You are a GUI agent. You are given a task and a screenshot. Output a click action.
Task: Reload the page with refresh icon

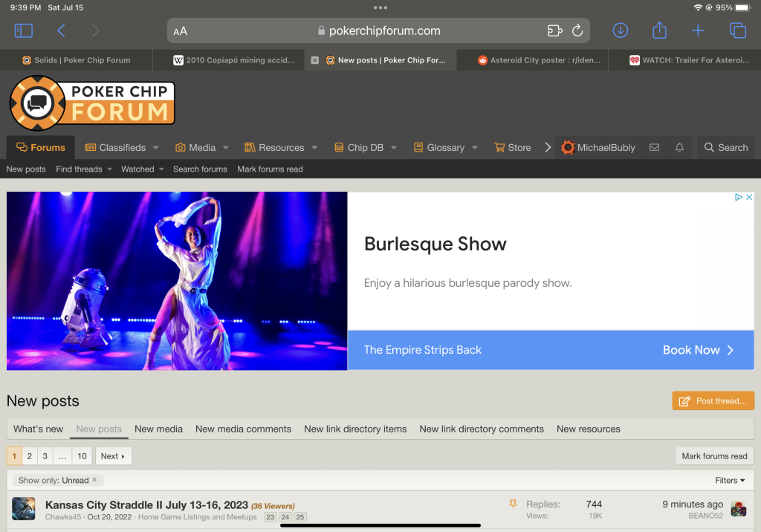(x=577, y=30)
